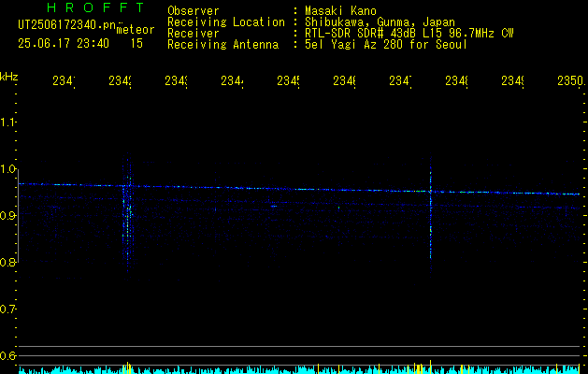Screen dimensions: 588x374
Task: Click the 0.7 kHz axis tick label
Action: pyautogui.click(x=7, y=309)
